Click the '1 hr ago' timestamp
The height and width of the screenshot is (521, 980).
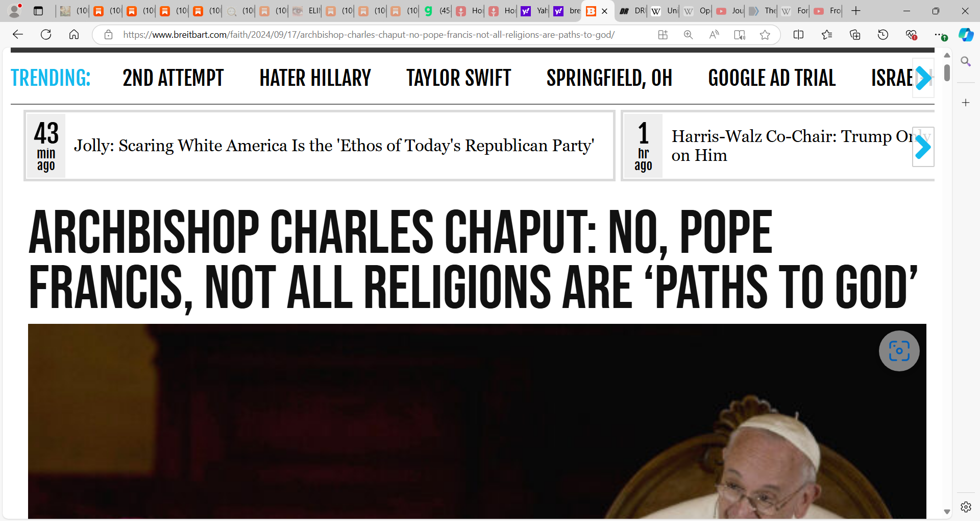click(x=643, y=146)
